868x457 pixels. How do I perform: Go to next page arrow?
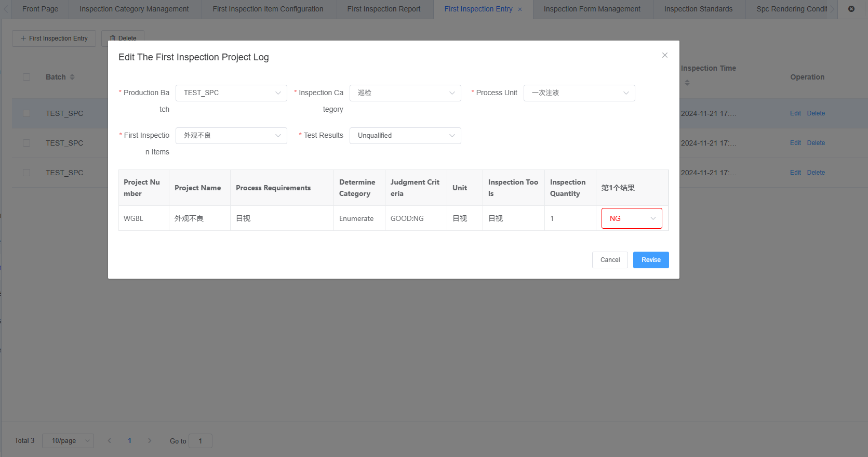(x=150, y=440)
